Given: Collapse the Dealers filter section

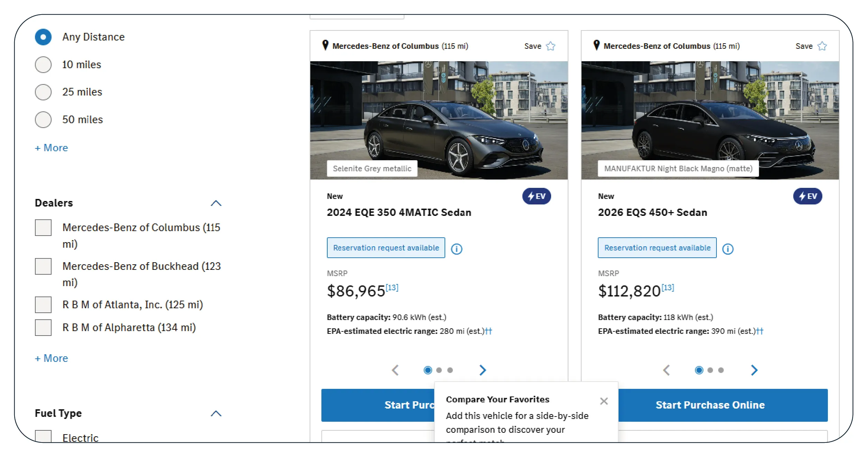Looking at the screenshot, I should tap(216, 203).
